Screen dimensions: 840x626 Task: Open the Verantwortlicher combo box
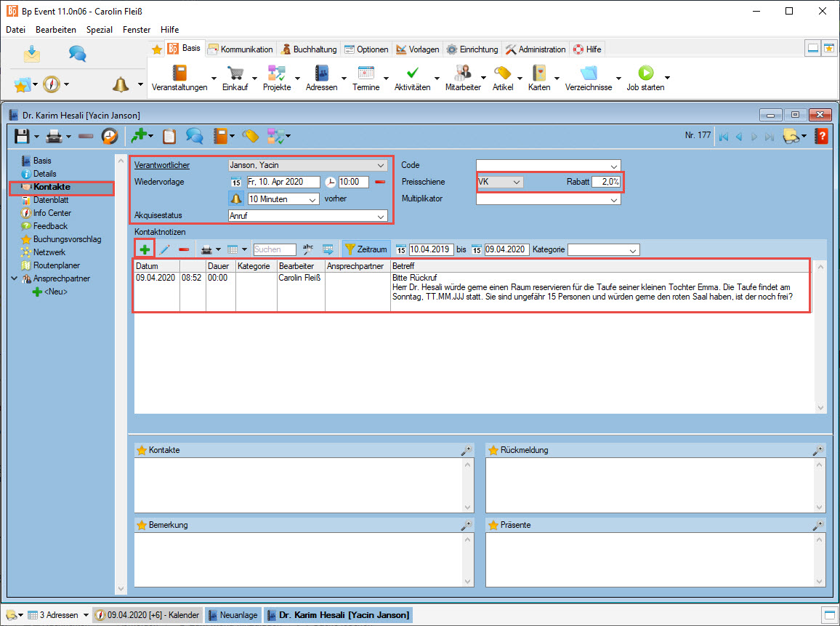pos(381,165)
